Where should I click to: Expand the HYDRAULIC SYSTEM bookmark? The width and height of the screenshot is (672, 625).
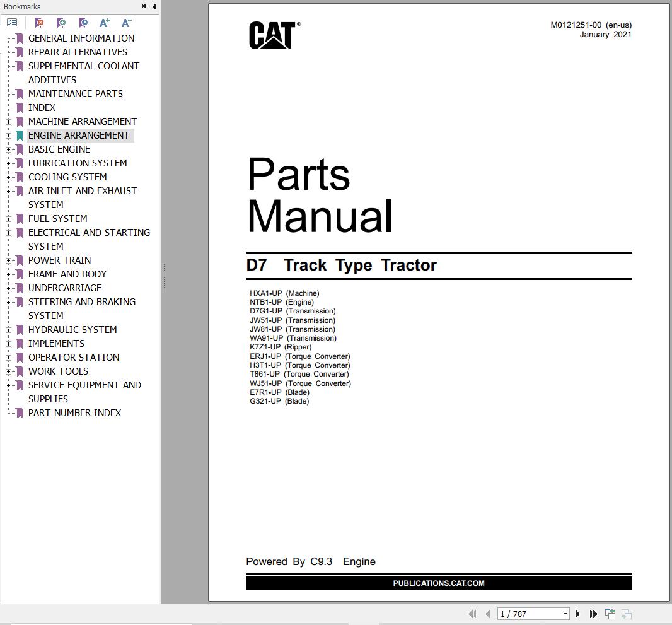coord(8,330)
